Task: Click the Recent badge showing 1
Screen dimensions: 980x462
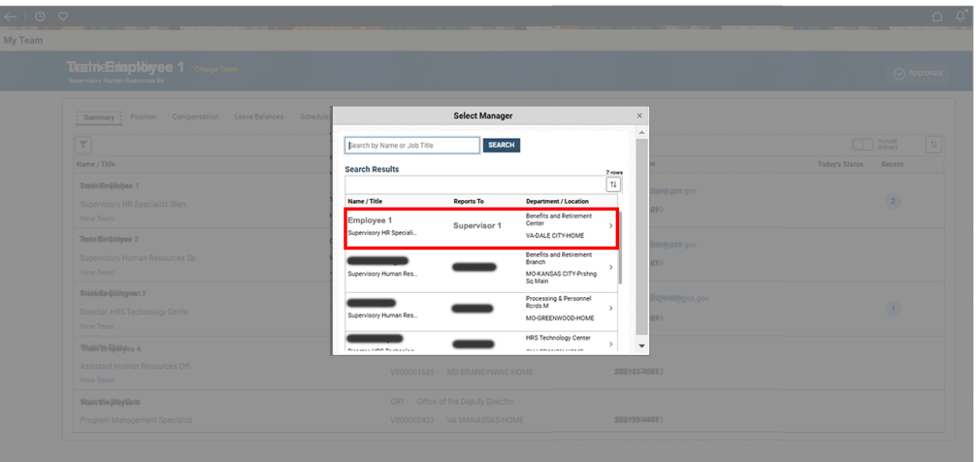Action: pyautogui.click(x=893, y=308)
